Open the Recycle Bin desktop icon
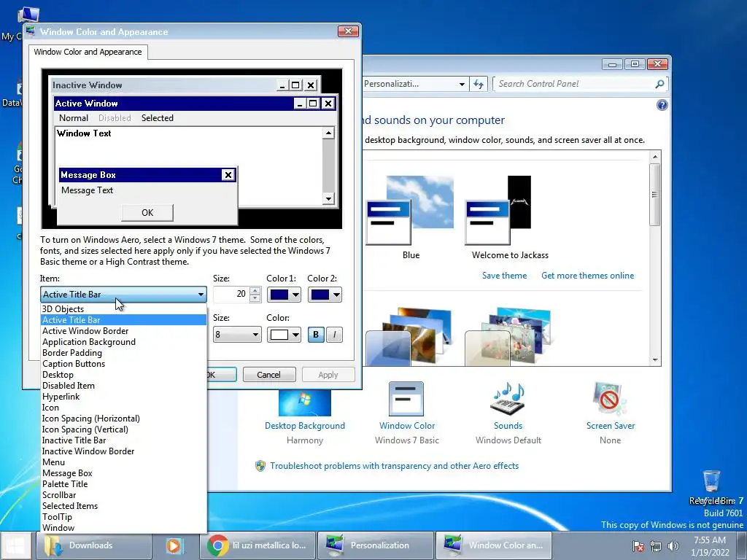 coord(711,482)
